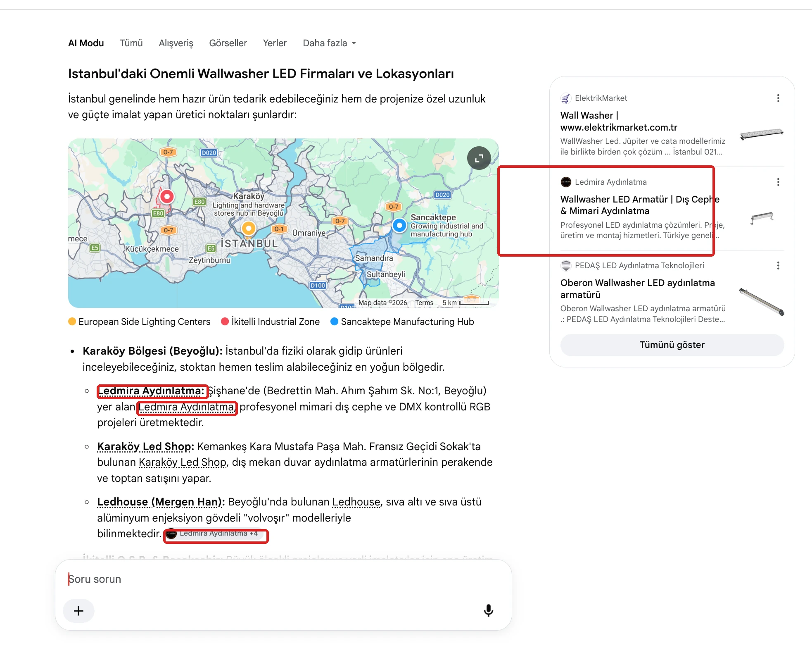This screenshot has width=812, height=653.
Task: Click the bold Ledmira Aydınlatma: heading link
Action: [151, 391]
